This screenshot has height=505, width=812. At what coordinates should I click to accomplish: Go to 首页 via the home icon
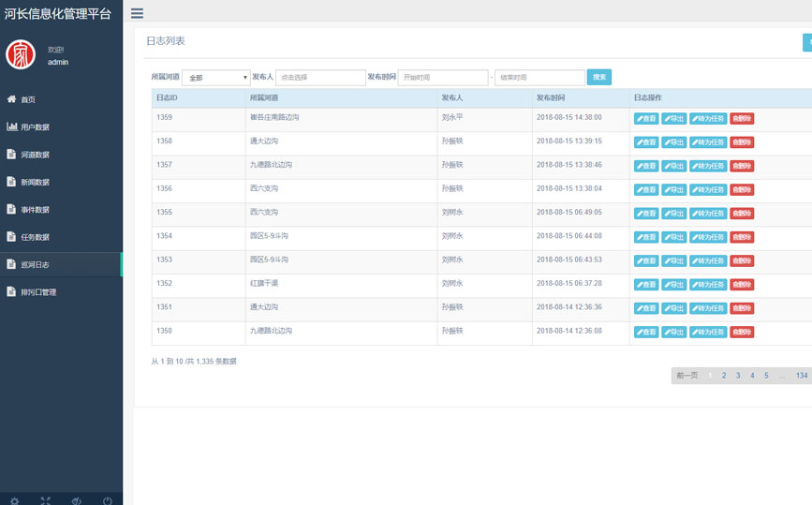coord(11,99)
